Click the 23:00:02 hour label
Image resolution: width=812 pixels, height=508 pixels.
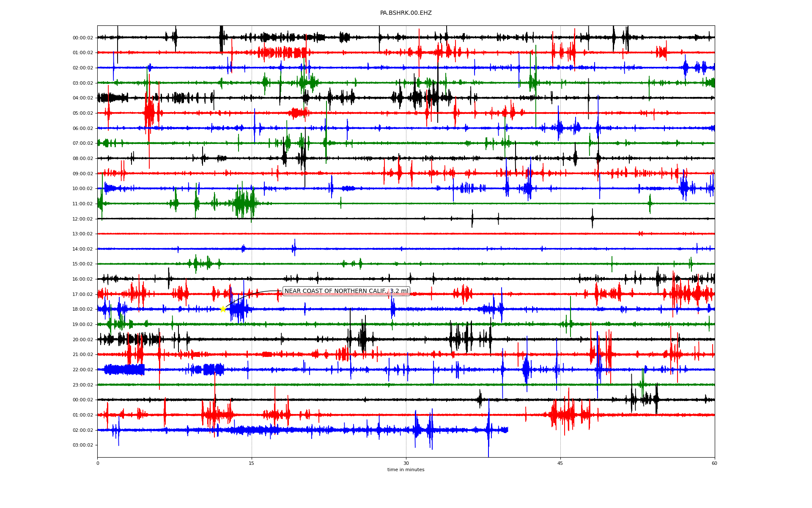tap(82, 385)
